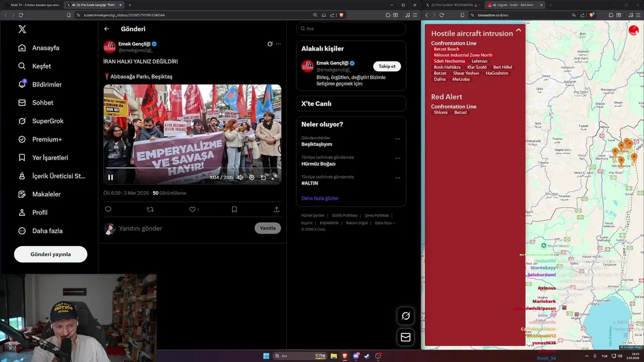Open floating messages envelope button
This screenshot has height=362, width=644.
coord(406,337)
